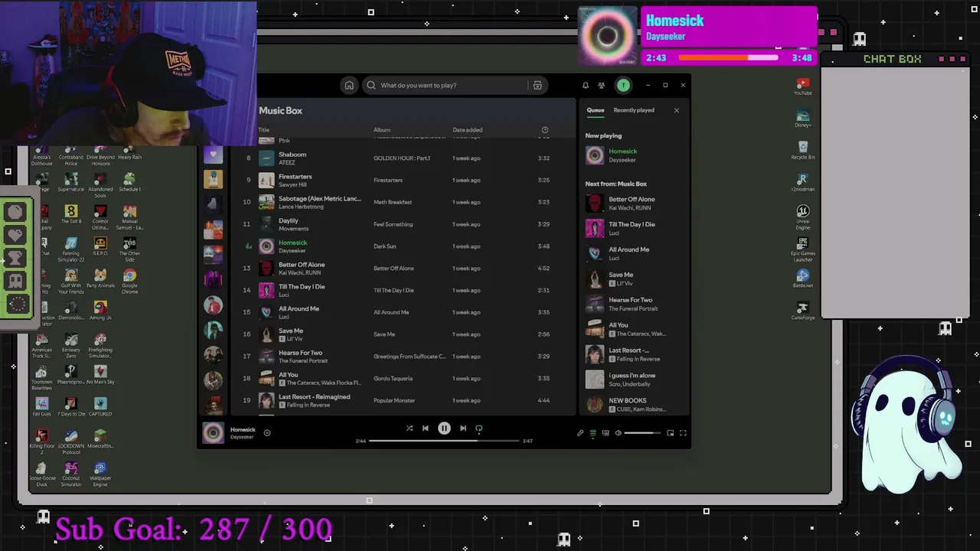
Task: Launch Farming Simulator 22 from the desktop
Action: click(70, 249)
